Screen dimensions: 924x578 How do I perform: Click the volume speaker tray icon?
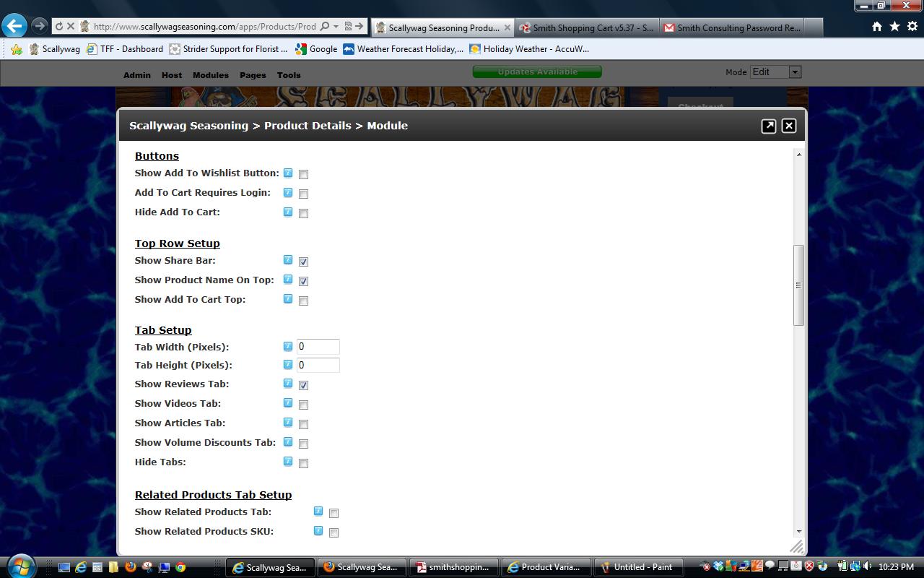[x=867, y=566]
